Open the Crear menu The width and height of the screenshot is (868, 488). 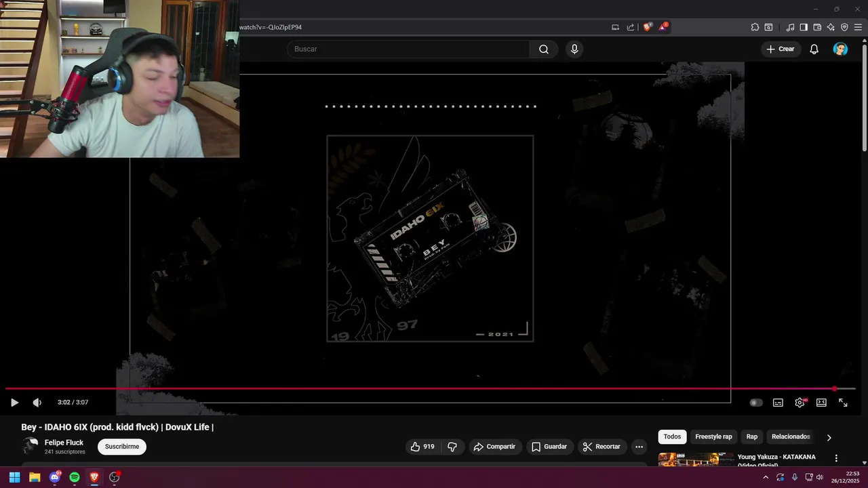pos(781,49)
